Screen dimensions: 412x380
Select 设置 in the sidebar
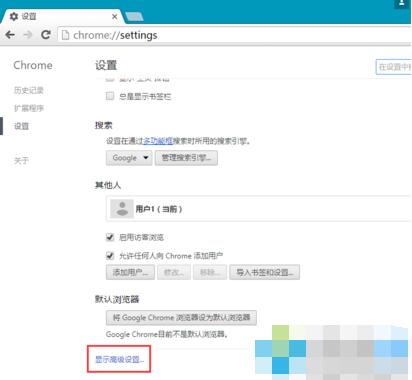[21, 126]
